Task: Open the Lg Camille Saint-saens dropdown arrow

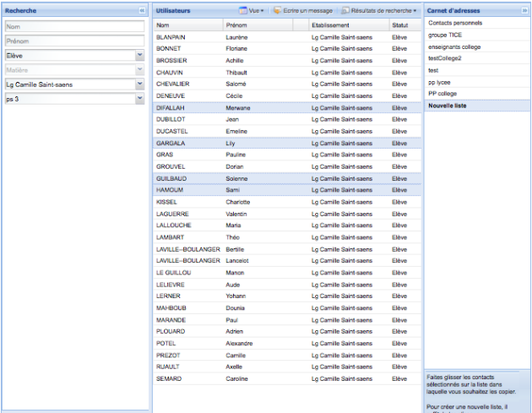Action: (x=140, y=84)
